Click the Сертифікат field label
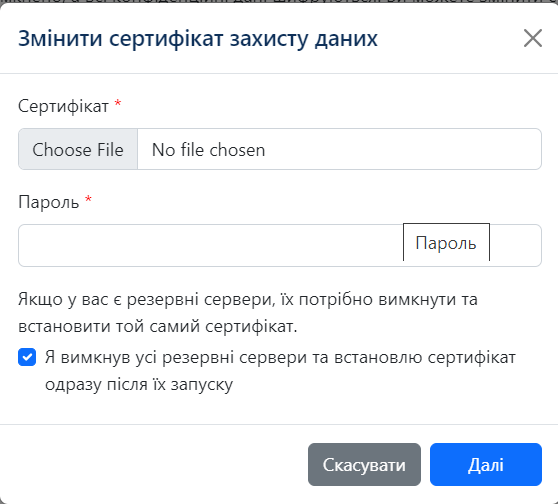Image resolution: width=558 pixels, height=504 pixels. [63, 106]
